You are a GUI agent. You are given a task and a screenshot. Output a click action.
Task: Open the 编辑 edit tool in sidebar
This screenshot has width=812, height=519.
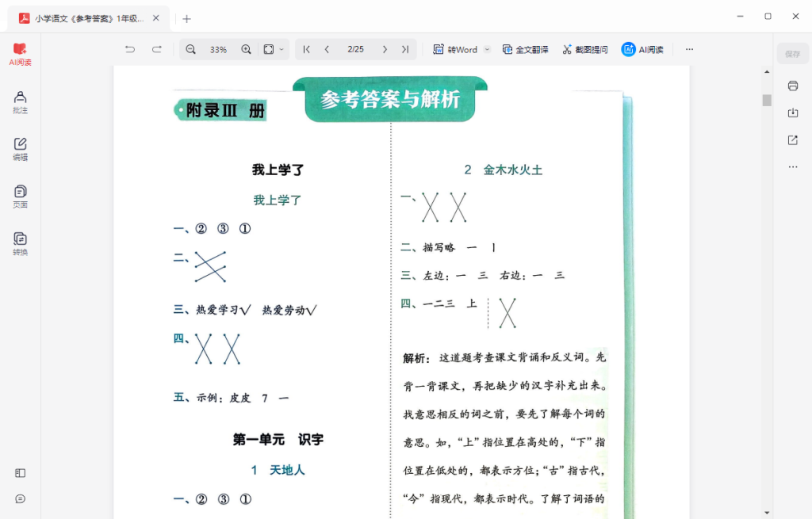coord(20,148)
